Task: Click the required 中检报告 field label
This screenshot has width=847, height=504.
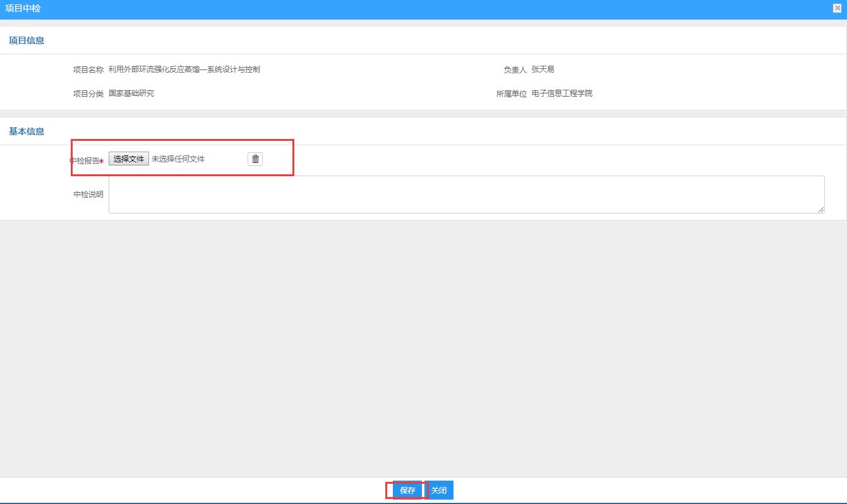Action: [x=87, y=161]
